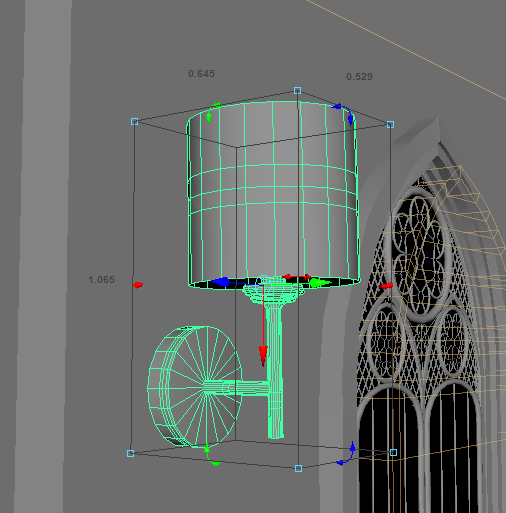Select bottom-front cyan corner handle of bounding box

(x=298, y=468)
